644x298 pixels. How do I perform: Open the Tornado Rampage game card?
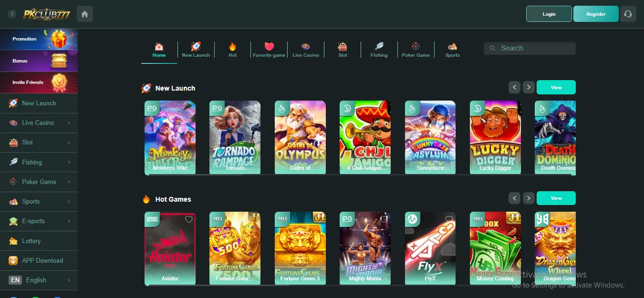(x=235, y=137)
